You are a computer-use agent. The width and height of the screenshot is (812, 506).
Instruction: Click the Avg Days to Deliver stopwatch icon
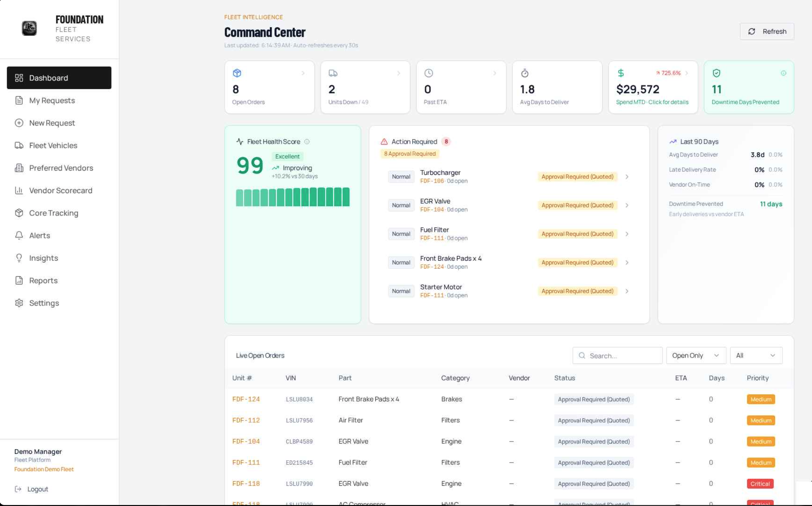[525, 73]
